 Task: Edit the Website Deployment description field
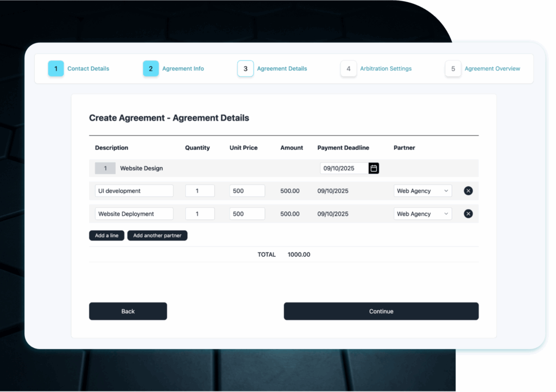coord(134,214)
